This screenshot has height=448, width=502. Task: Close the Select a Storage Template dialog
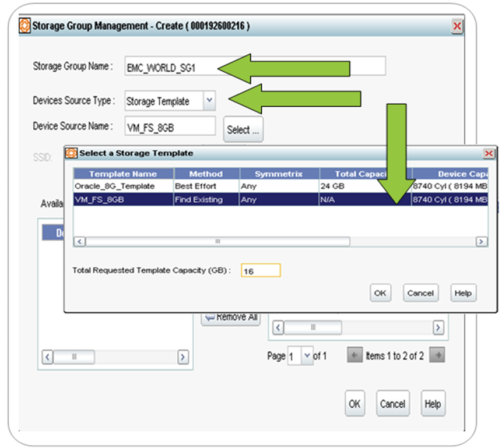489,154
